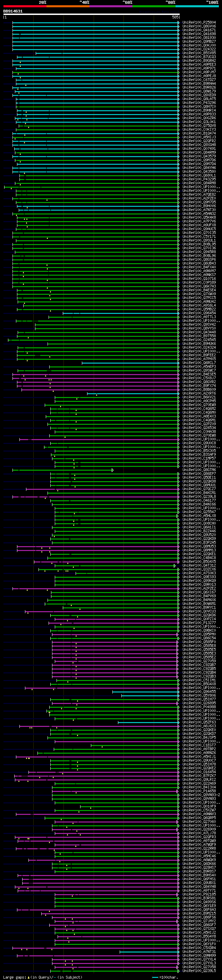222x980 pixels.
Task: Select hit label UniRef100_C0KIY3
Action: (199, 129)
